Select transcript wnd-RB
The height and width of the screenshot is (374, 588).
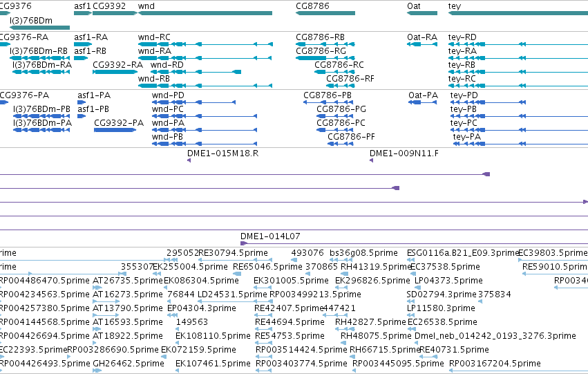click(205, 86)
